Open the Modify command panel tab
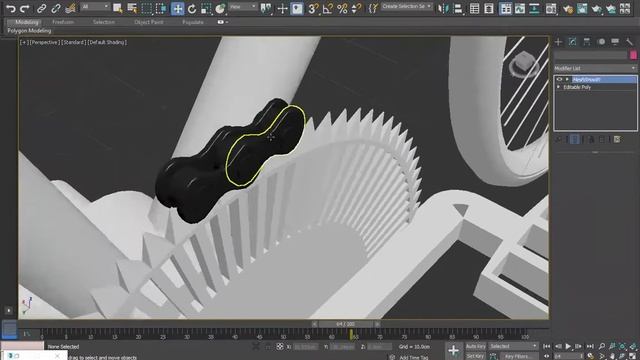This screenshot has width=640, height=360. point(573,42)
